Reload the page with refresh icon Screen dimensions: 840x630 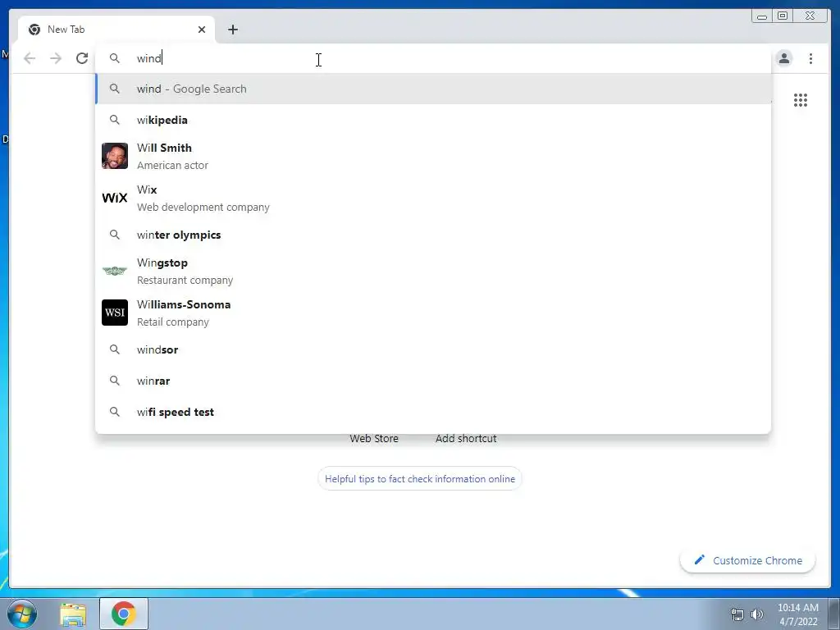click(82, 58)
